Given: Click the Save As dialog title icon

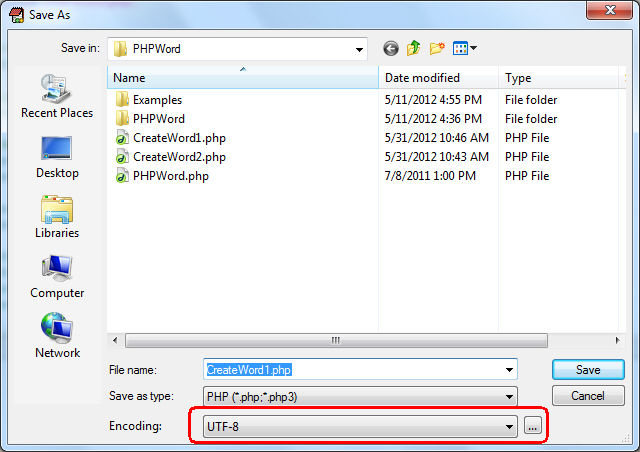Looking at the screenshot, I should point(17,15).
